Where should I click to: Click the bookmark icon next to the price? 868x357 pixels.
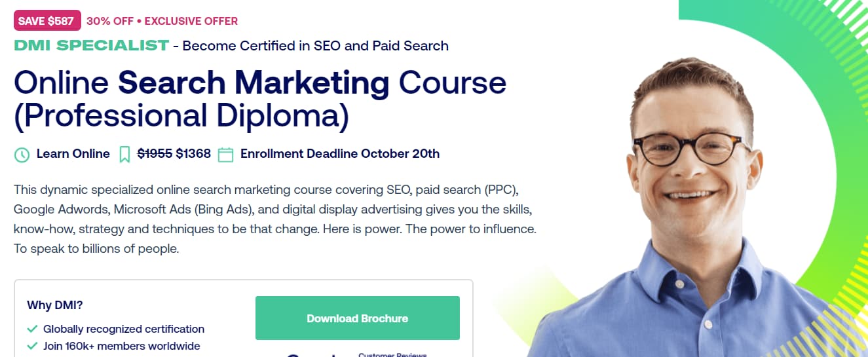124,155
